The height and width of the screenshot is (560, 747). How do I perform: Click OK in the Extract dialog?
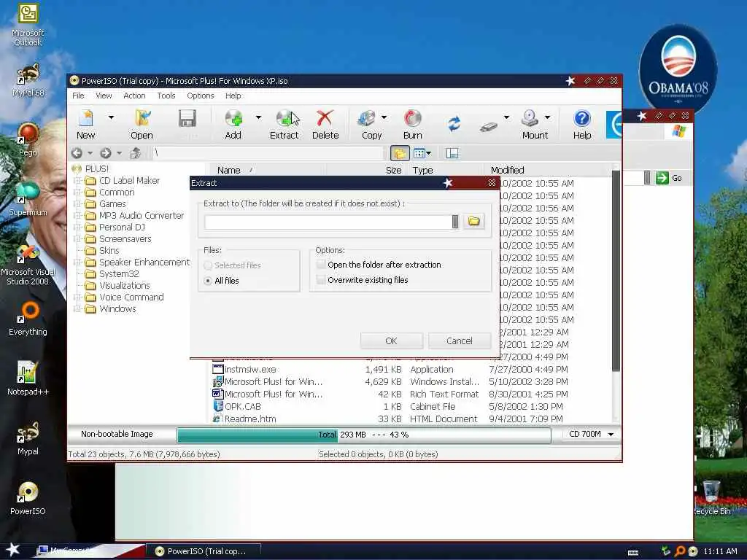point(391,341)
